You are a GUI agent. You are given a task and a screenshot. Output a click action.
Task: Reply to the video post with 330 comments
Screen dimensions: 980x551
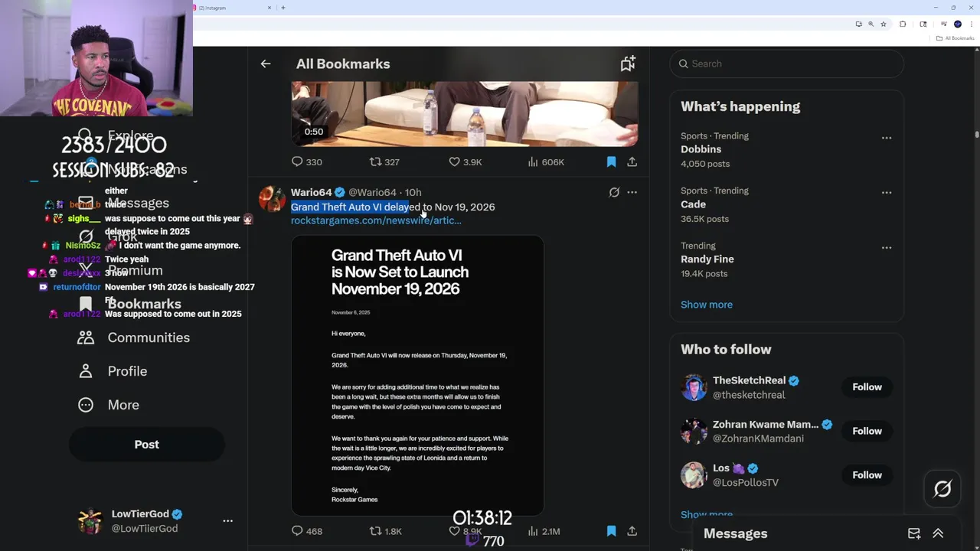306,161
